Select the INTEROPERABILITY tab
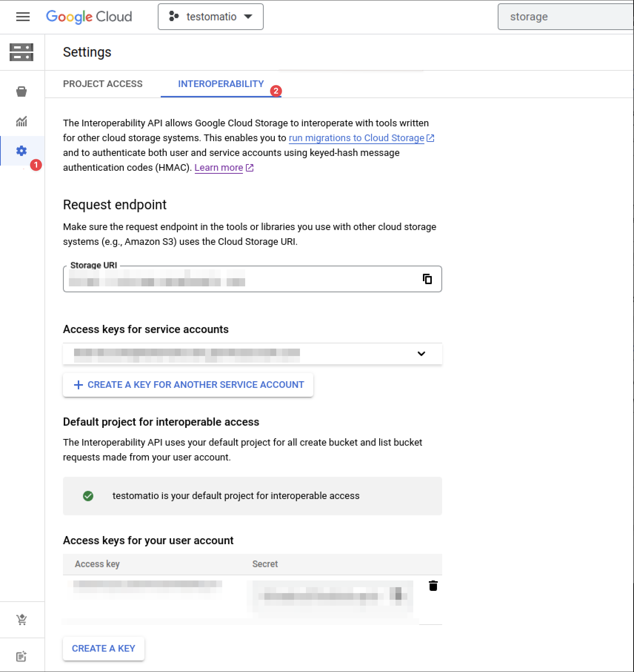Viewport: 634px width, 672px height. (x=221, y=84)
